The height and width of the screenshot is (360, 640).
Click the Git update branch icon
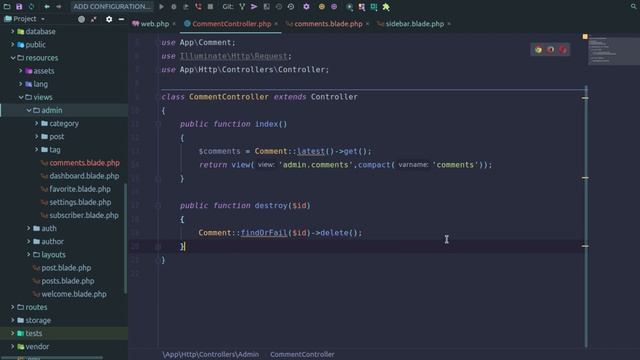(242, 7)
